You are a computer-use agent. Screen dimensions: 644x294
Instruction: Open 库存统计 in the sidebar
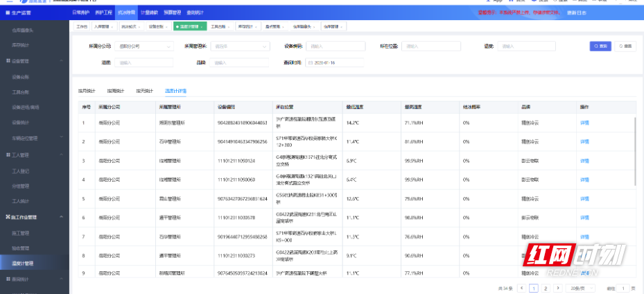pos(21,44)
